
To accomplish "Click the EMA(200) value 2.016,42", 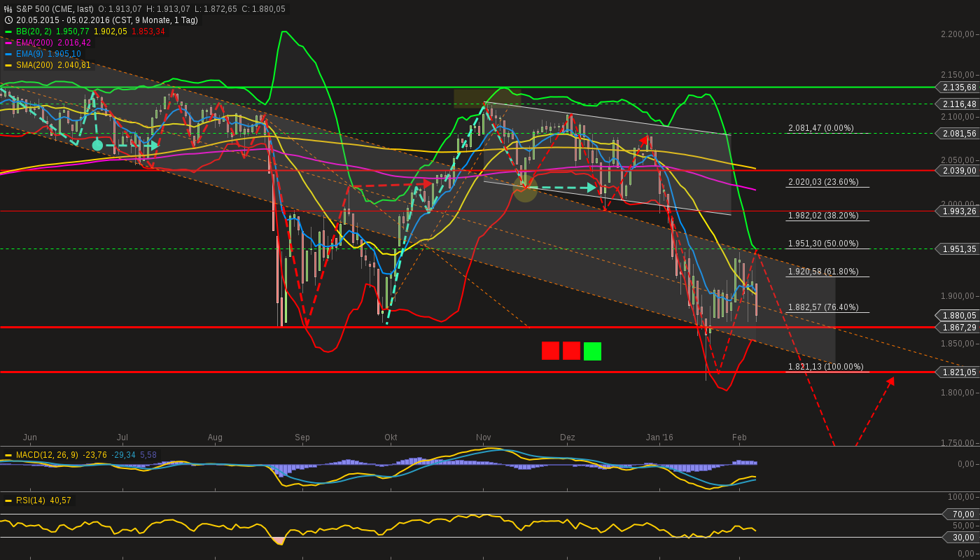I will click(74, 43).
